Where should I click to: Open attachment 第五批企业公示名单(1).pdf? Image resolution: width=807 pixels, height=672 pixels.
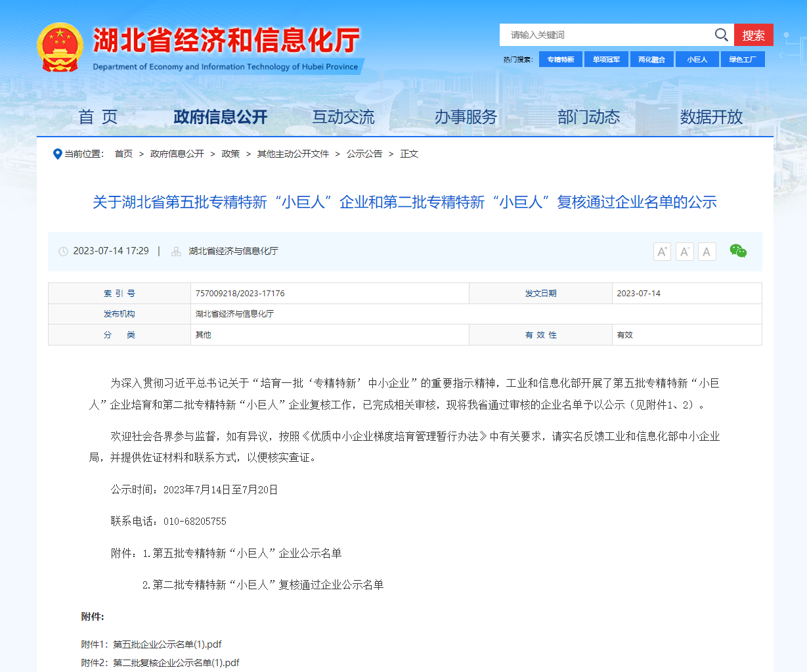[167, 644]
